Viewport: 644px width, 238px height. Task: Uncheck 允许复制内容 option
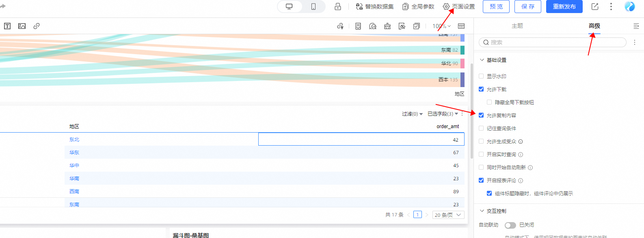point(481,116)
